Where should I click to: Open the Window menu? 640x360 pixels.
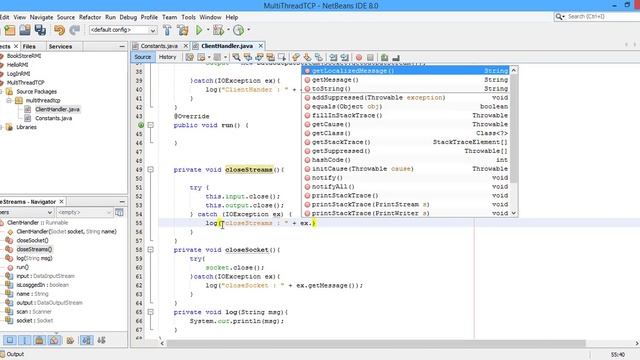click(x=210, y=17)
